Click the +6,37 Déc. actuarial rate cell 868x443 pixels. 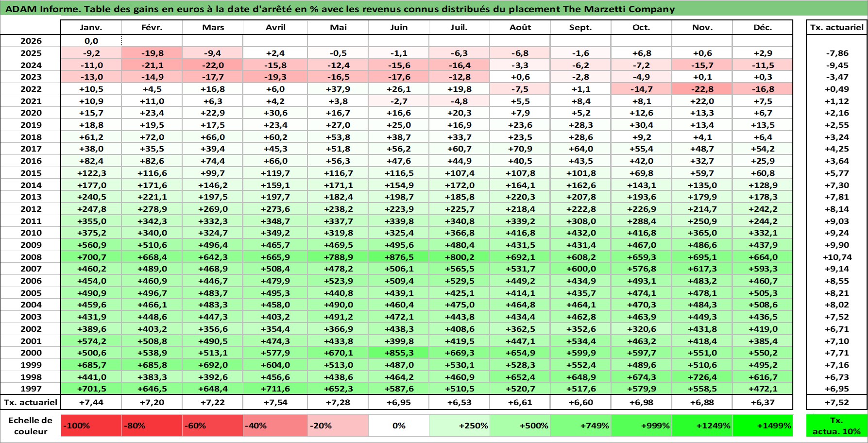coord(763,402)
